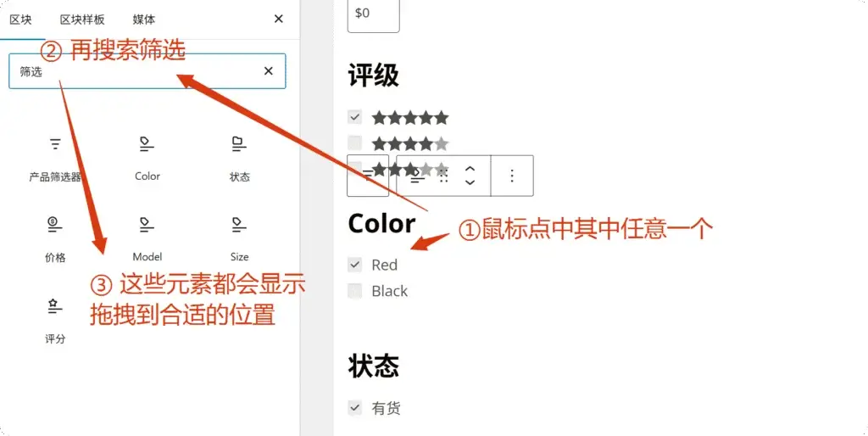Viewport: 868px width, 436px height.
Task: Click the block type icon in toolbar
Action: tap(417, 176)
